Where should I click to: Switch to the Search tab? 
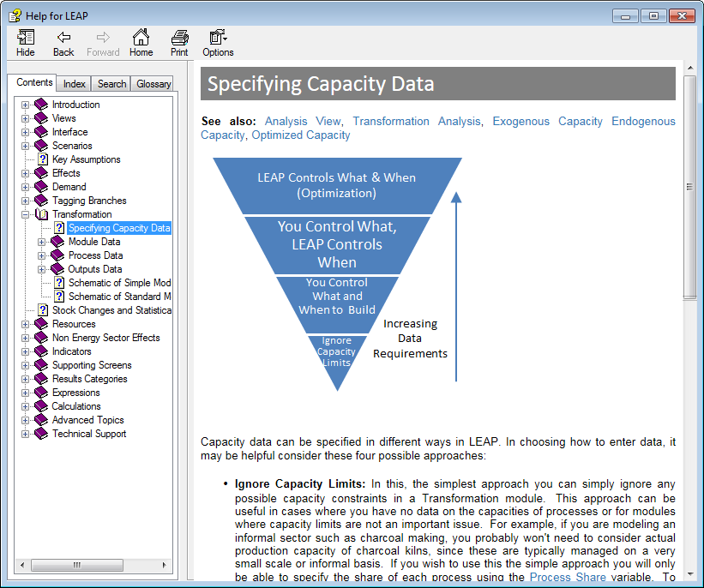coord(111,84)
